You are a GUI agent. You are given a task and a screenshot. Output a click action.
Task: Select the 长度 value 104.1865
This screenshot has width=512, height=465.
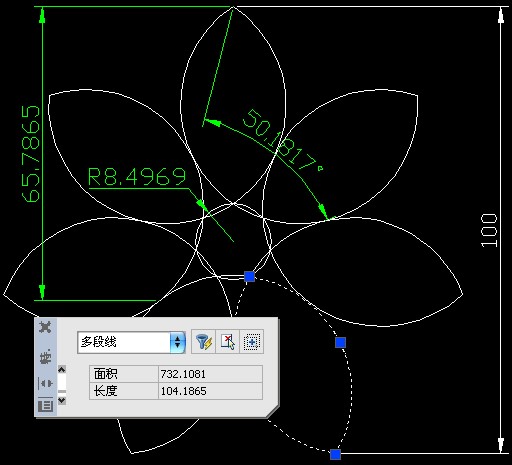pyautogui.click(x=210, y=391)
